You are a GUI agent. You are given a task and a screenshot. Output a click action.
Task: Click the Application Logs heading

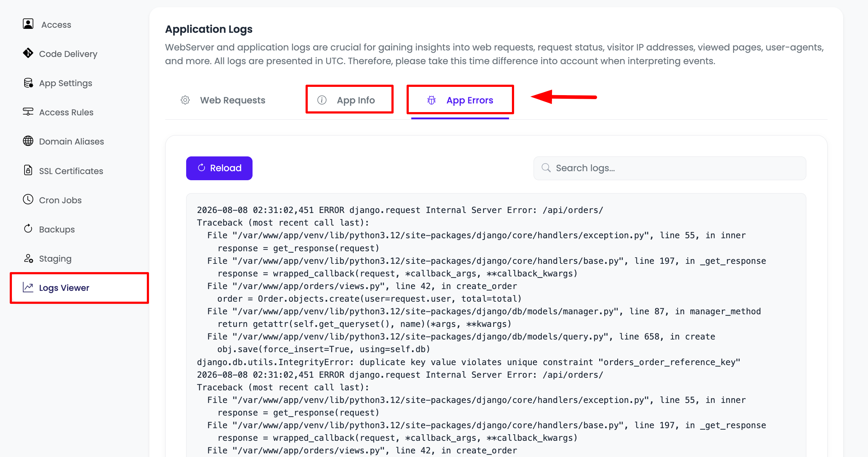coord(209,29)
